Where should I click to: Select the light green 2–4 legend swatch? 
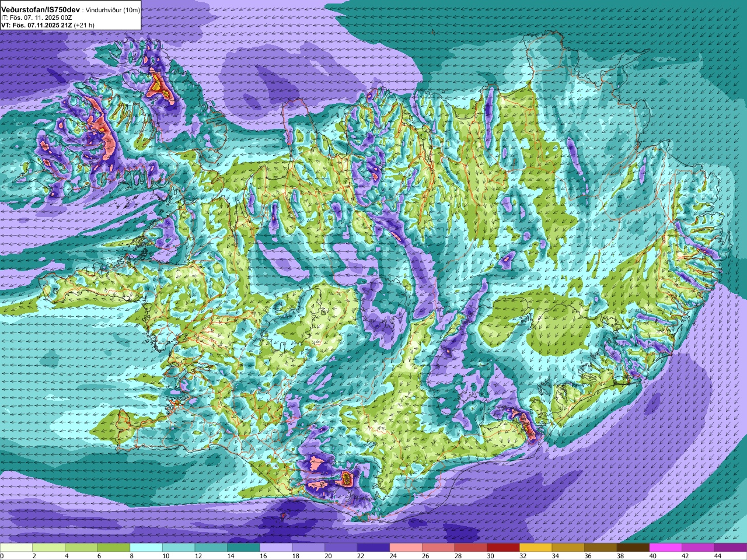48,548
